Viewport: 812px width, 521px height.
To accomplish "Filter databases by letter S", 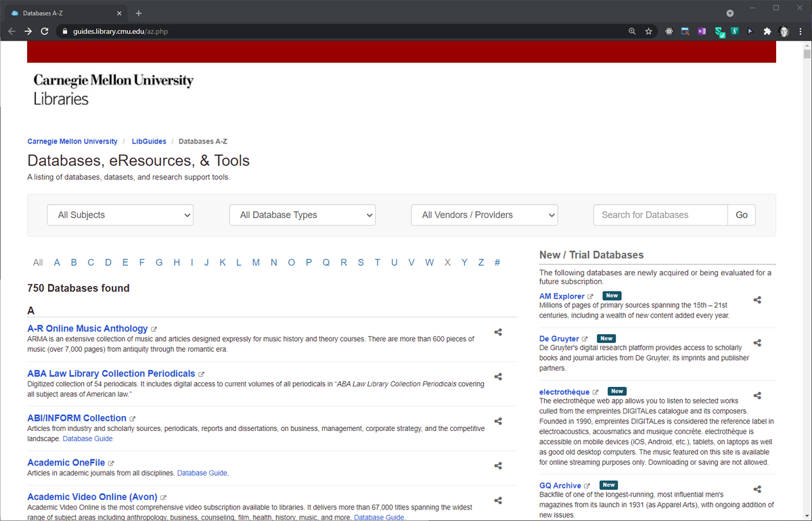I will click(x=361, y=263).
